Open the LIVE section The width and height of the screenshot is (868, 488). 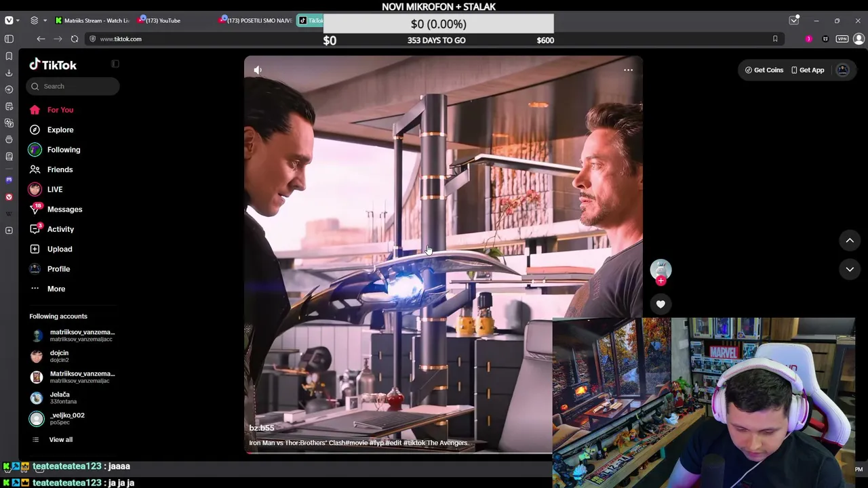click(55, 190)
